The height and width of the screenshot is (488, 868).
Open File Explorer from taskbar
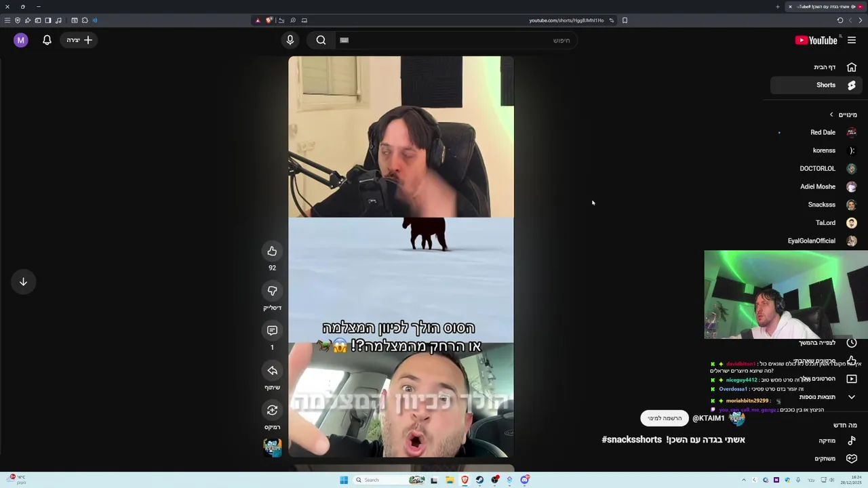[x=450, y=480]
